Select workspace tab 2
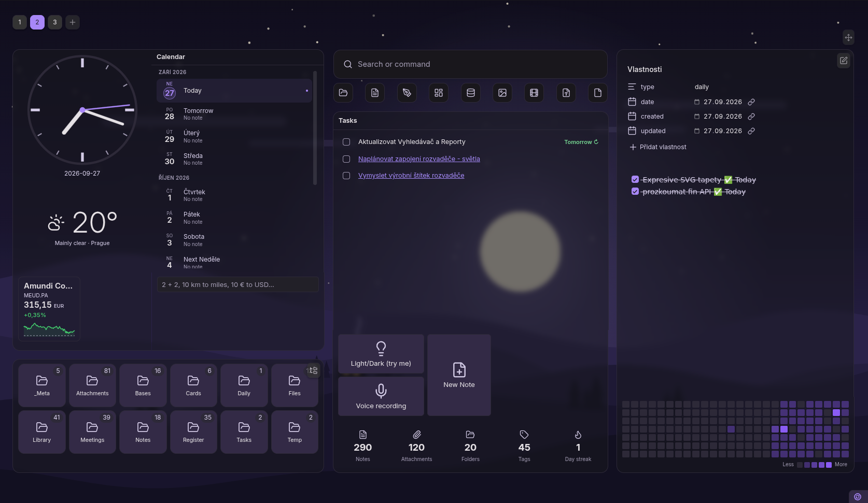This screenshot has width=868, height=503. tap(37, 22)
